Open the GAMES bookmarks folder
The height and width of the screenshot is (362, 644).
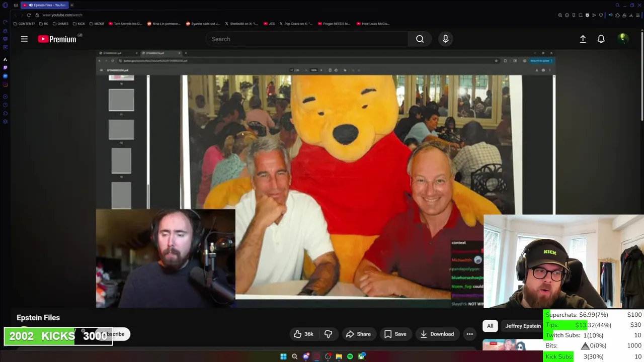[x=60, y=24]
